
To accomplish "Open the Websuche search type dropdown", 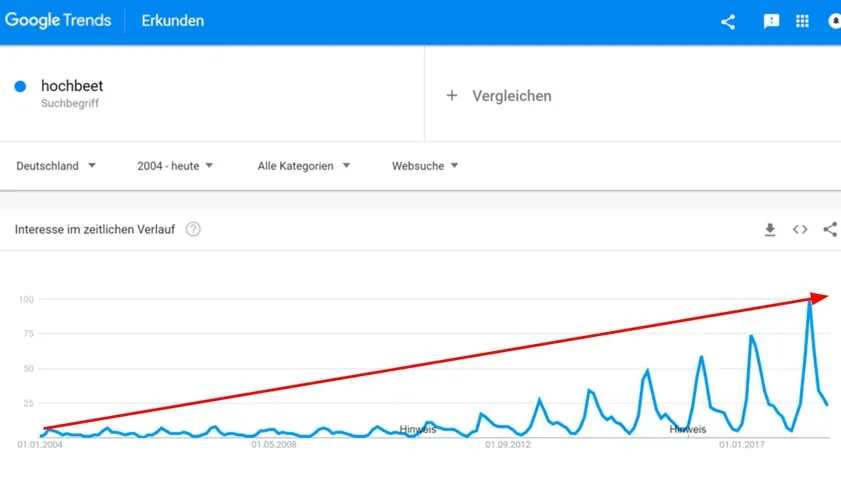I will [x=425, y=166].
